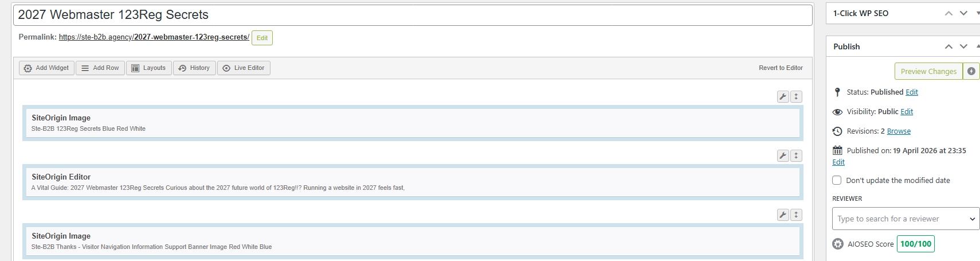980x261 pixels.
Task: Click the AIOSEO Score 100/100 badge
Action: [x=916, y=244]
